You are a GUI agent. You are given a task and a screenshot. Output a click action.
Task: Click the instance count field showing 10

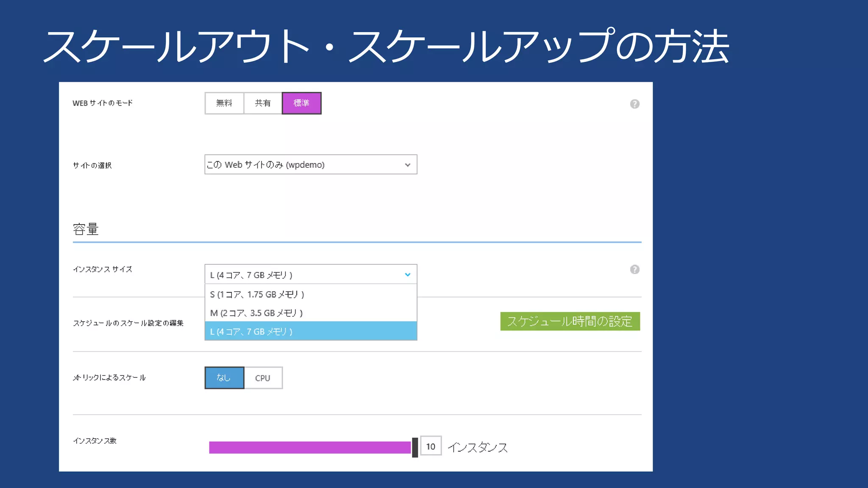point(431,446)
